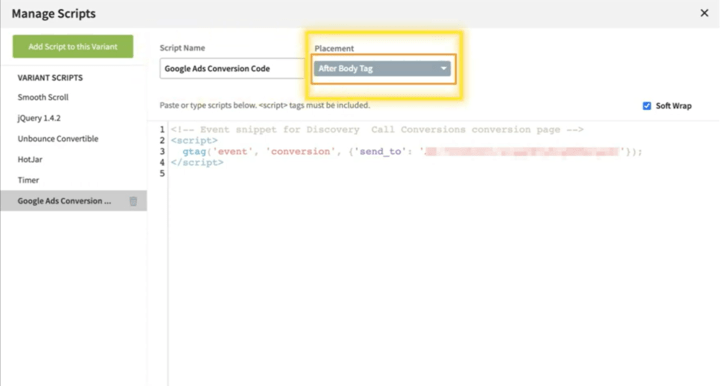This screenshot has width=720, height=386.
Task: Open the Placement dropdown
Action: point(382,68)
